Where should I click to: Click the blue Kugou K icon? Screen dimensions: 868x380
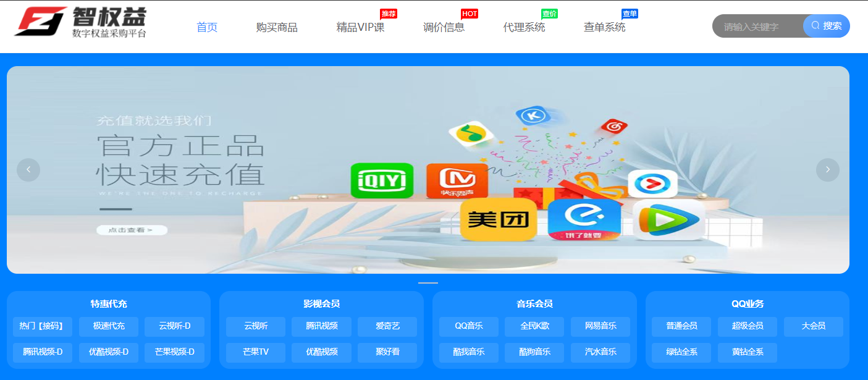pyautogui.click(x=533, y=116)
